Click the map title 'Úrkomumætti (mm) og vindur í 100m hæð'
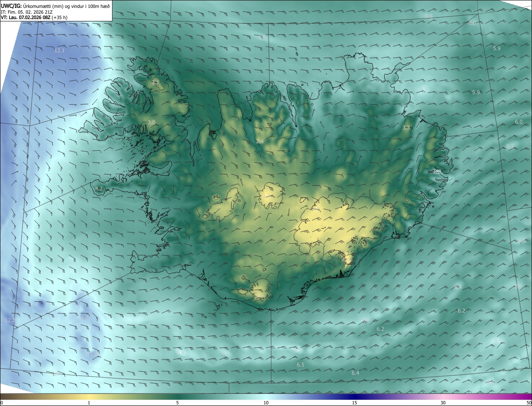The image size is (532, 406). pyautogui.click(x=66, y=6)
